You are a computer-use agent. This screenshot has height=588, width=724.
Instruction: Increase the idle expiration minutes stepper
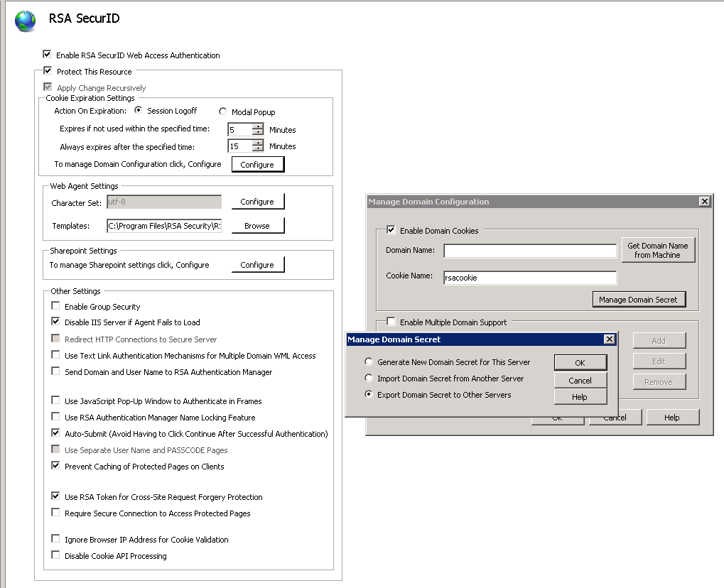(258, 126)
